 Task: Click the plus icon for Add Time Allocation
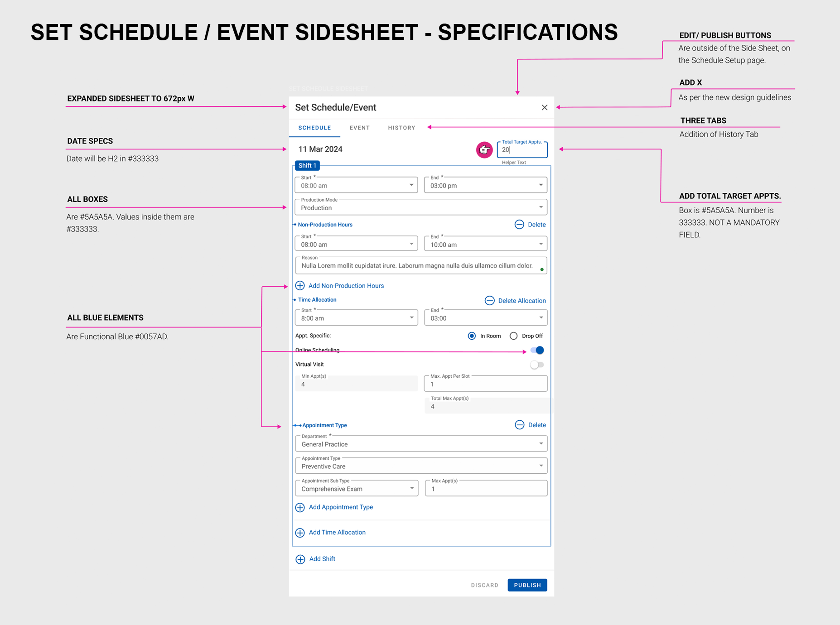click(x=300, y=533)
